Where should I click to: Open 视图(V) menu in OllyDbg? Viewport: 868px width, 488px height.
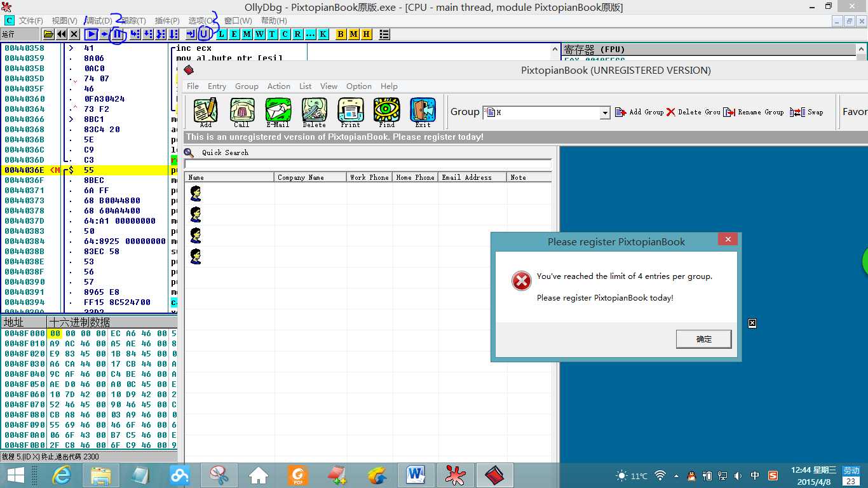64,21
